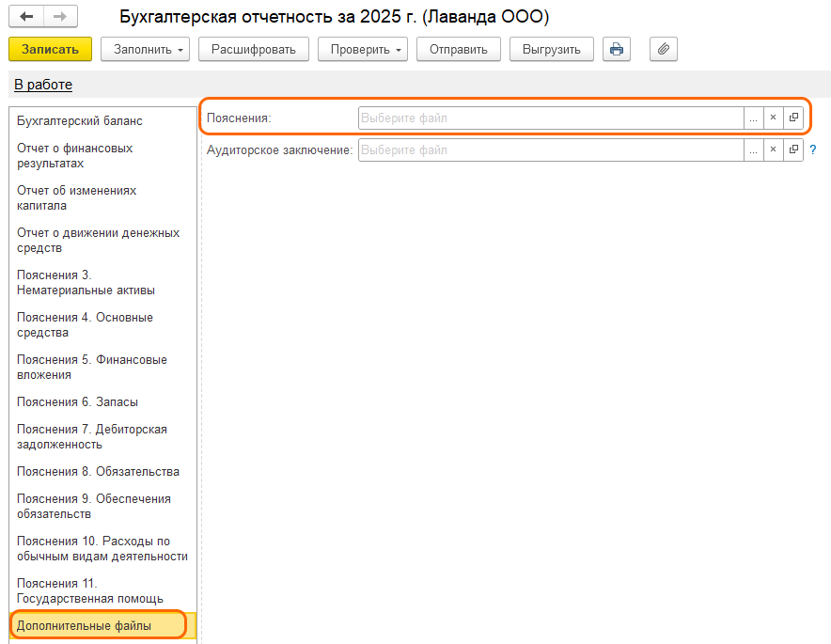Browse file for Аудиторское заключение field
Image resolution: width=831 pixels, height=644 pixels.
[x=753, y=149]
